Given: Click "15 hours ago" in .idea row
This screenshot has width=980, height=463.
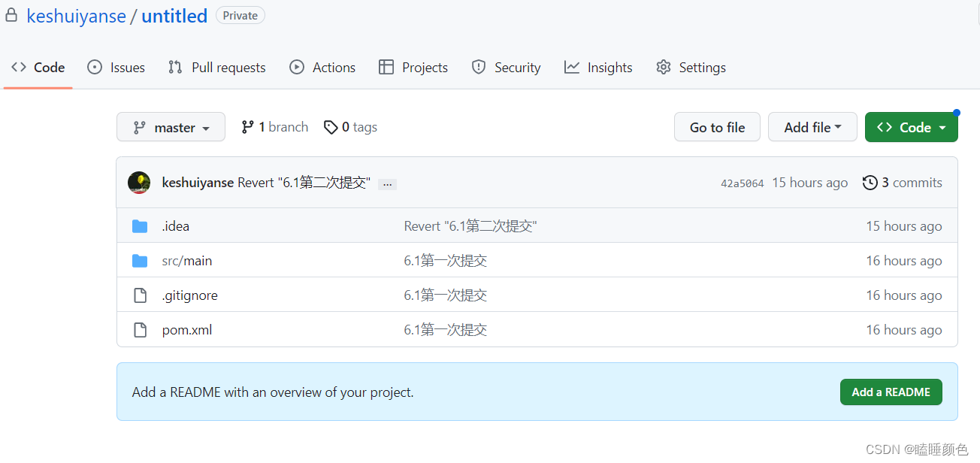Looking at the screenshot, I should (x=904, y=226).
